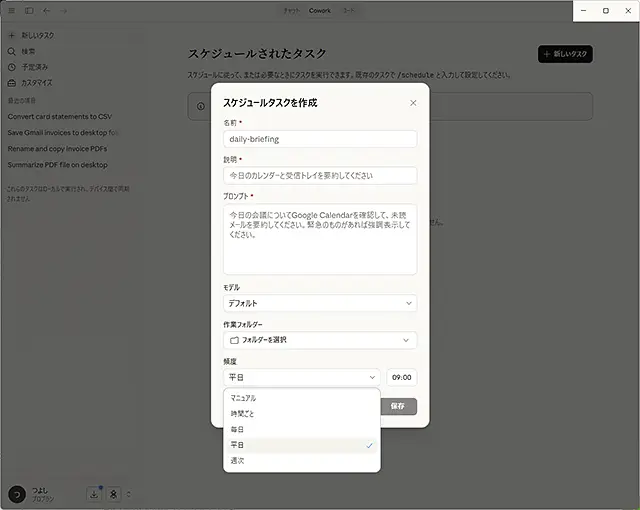Open the モデル dropdown set to デフォルト

[x=320, y=303]
